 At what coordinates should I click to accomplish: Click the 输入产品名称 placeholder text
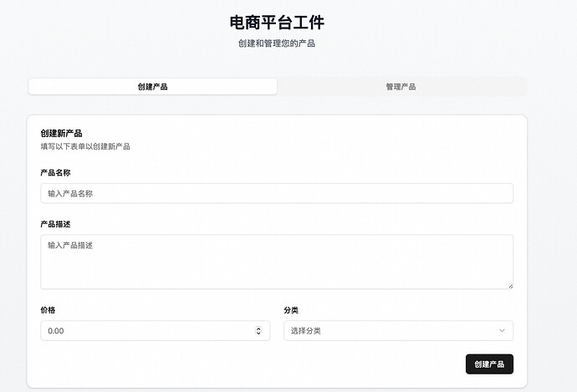tap(69, 194)
